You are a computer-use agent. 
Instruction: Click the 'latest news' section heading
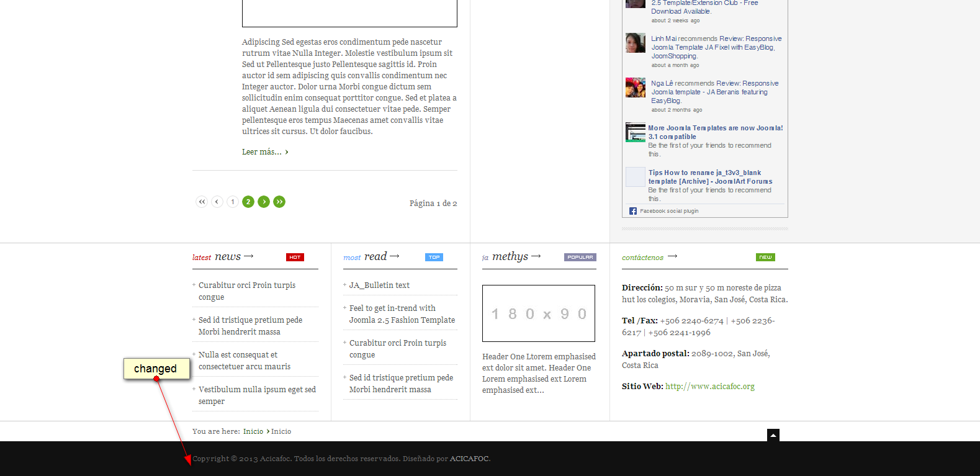223,256
